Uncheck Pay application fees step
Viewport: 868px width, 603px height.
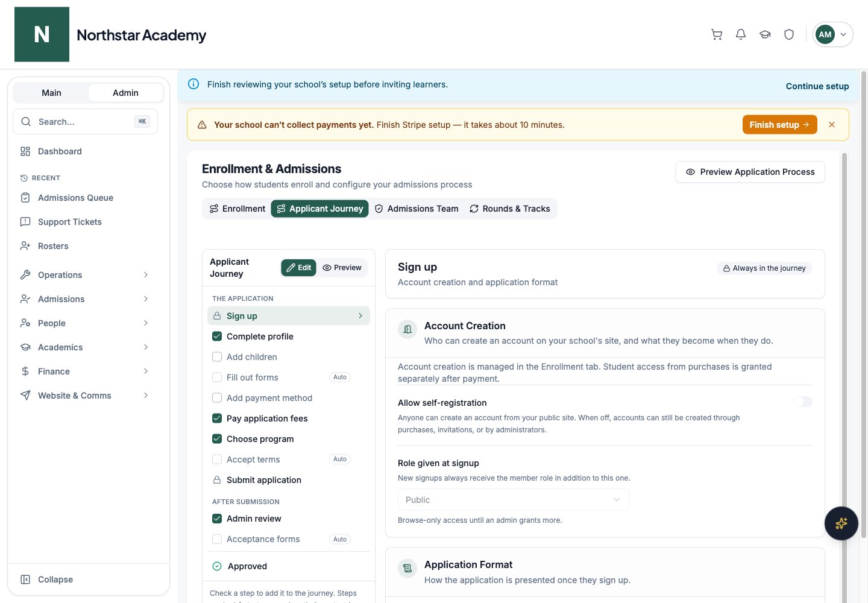click(217, 418)
